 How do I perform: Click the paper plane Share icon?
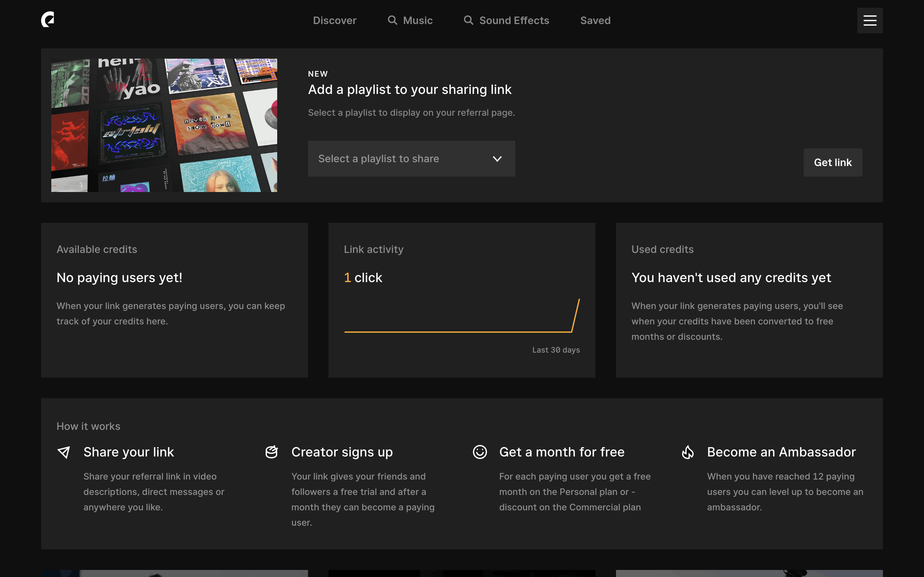click(64, 452)
